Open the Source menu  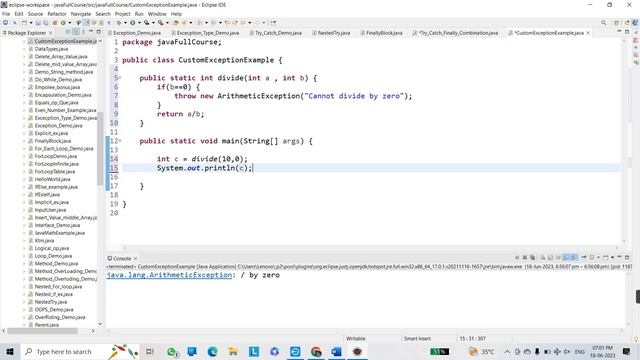pos(35,14)
